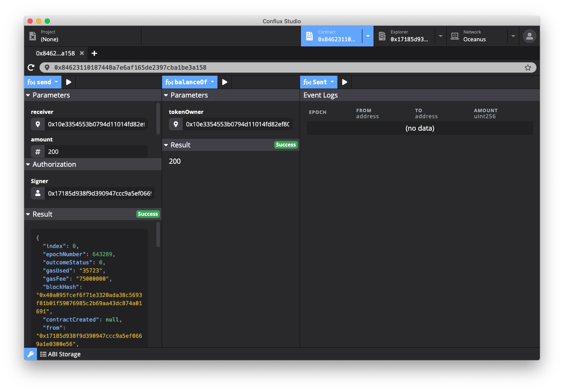Click the Signer person icon
Screen dimensions: 564x392
pyautogui.click(x=38, y=193)
